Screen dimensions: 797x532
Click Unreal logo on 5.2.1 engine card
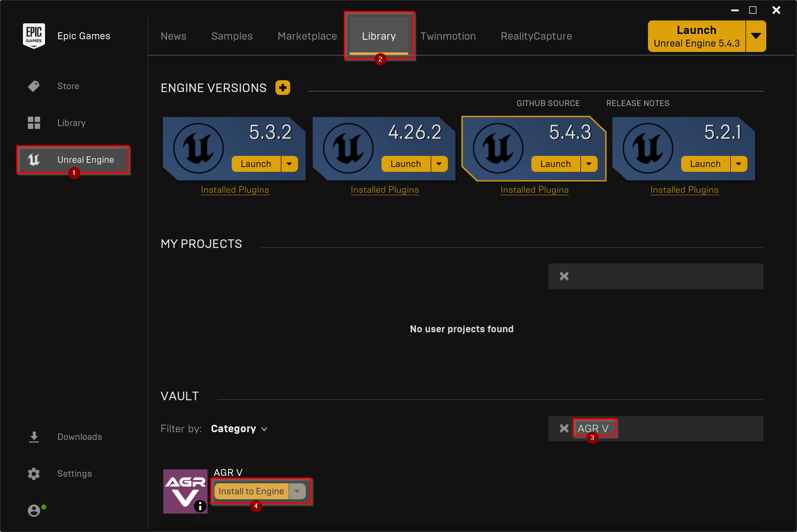click(x=648, y=148)
